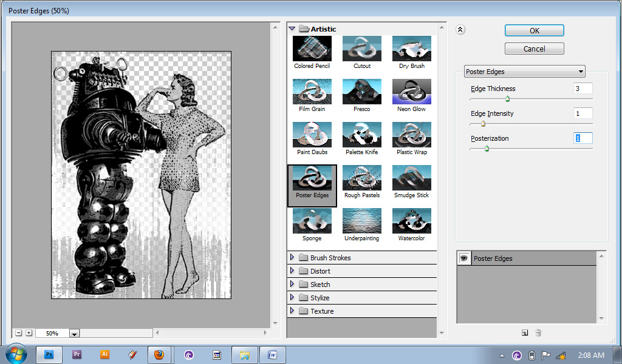622x364 pixels.
Task: Apply the Dry Brush filter thumbnail
Action: [412, 49]
